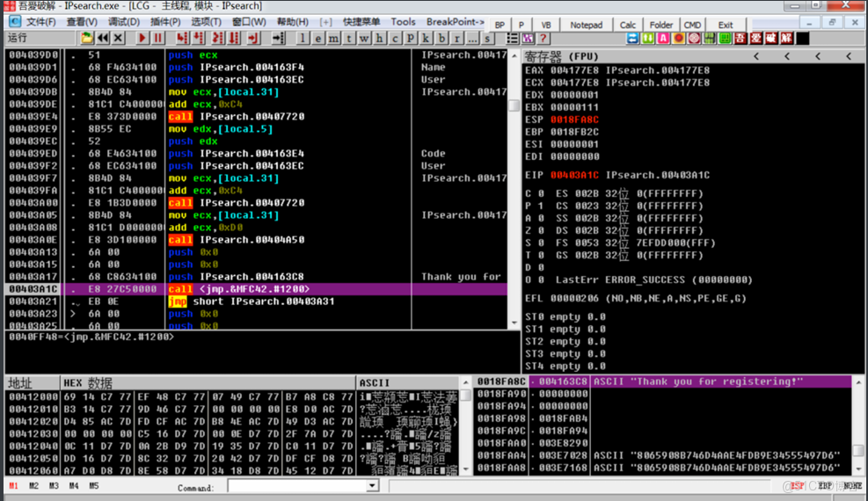
Task: Open help with the red question mark icon
Action: [x=543, y=38]
